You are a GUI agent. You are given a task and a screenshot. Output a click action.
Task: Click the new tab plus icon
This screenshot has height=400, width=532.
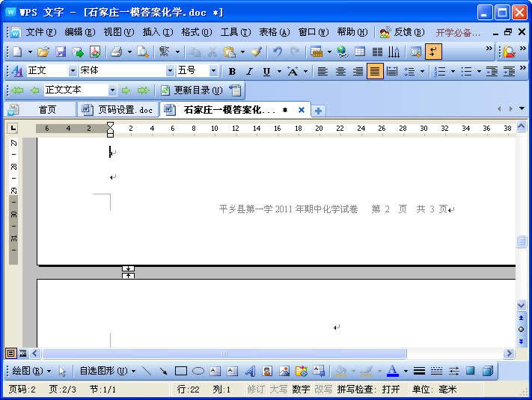pos(318,110)
